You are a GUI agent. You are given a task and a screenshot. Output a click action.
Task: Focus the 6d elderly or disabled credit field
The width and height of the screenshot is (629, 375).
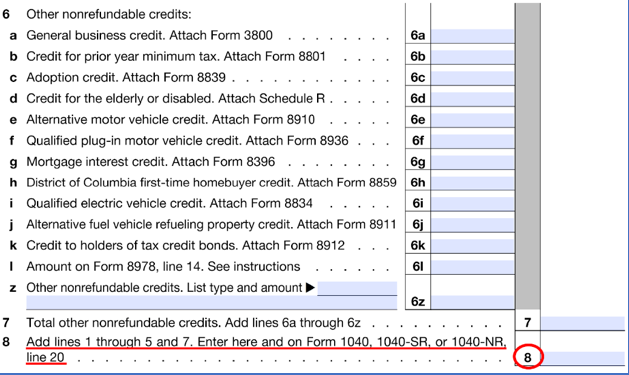pyautogui.click(x=473, y=99)
